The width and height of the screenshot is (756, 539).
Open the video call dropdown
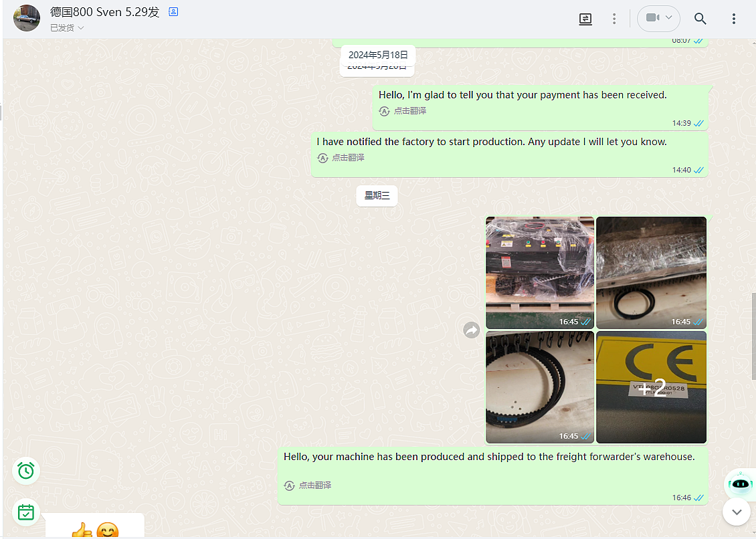pos(658,19)
